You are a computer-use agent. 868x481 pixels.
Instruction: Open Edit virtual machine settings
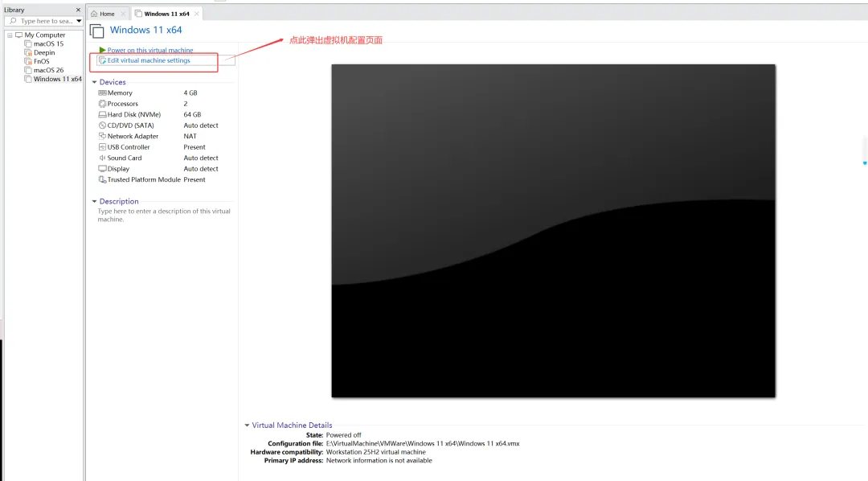[149, 60]
